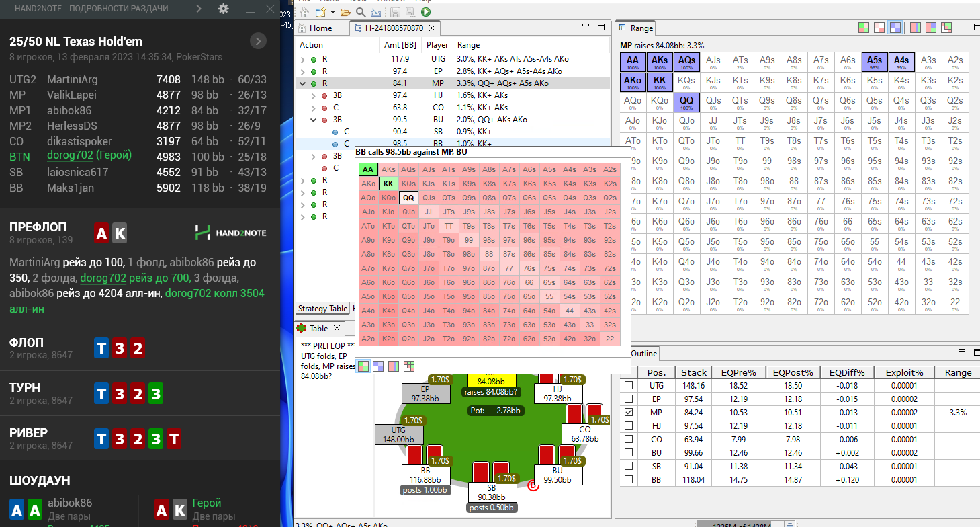Open the Strategy Table tab
This screenshot has height=527, width=980.
tap(322, 309)
